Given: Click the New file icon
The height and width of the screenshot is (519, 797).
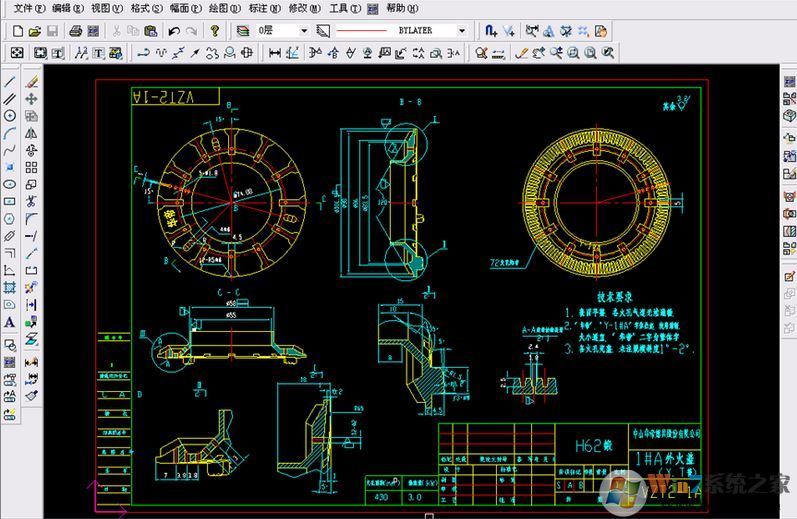Looking at the screenshot, I should (x=17, y=31).
